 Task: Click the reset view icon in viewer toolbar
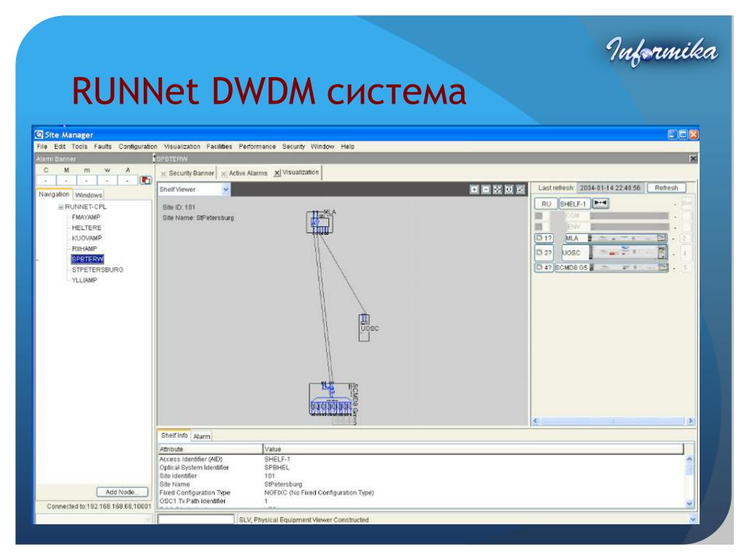coord(508,190)
